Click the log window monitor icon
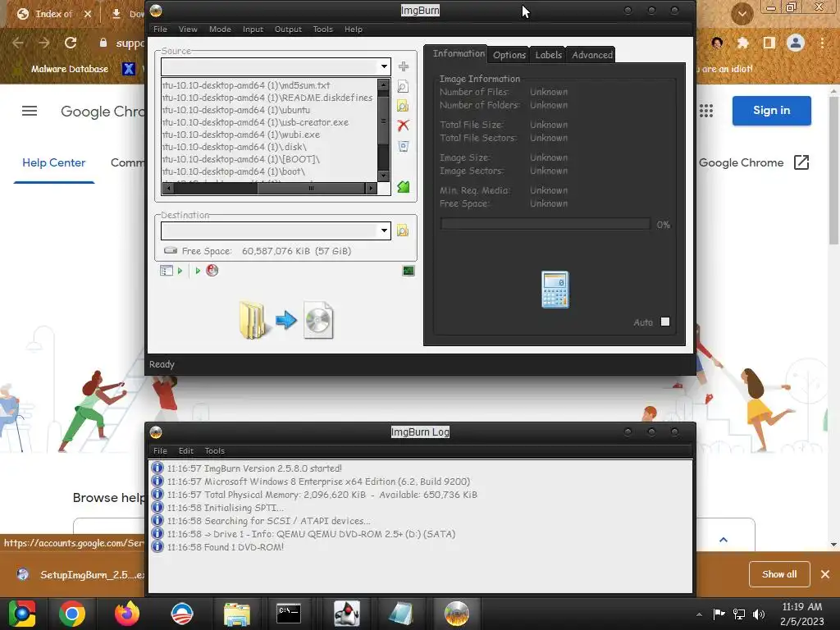840x630 pixels. (409, 271)
